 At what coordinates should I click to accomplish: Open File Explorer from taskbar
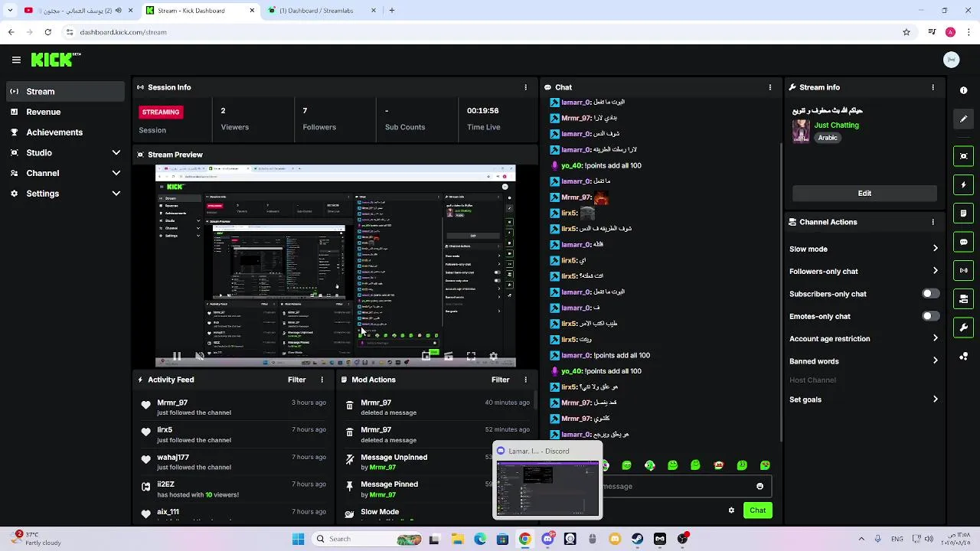tap(457, 539)
